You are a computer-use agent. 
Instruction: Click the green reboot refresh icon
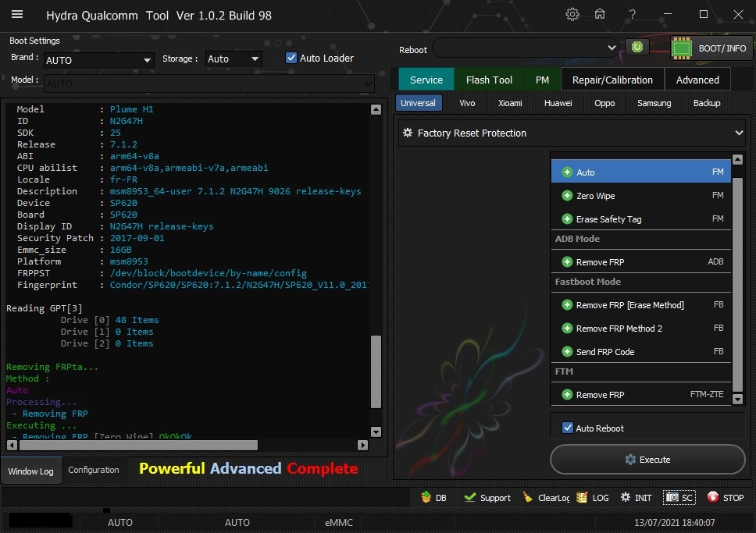pos(637,48)
